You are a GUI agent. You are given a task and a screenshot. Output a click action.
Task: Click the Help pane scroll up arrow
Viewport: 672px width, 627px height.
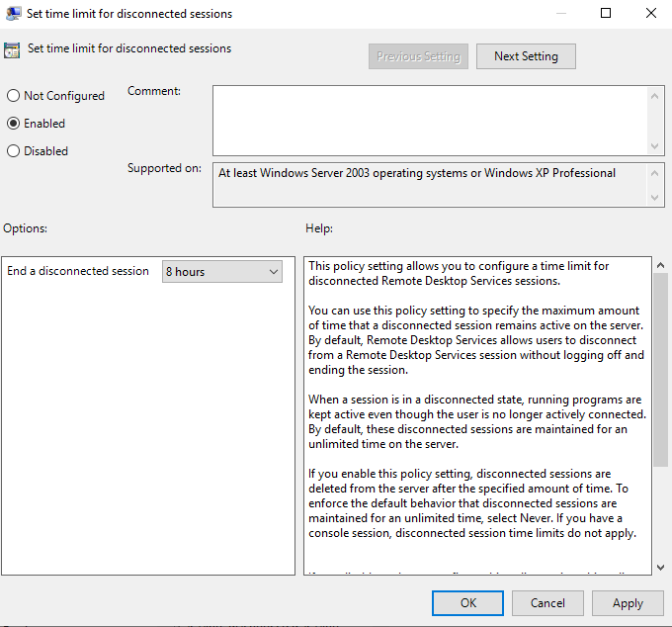click(x=660, y=265)
